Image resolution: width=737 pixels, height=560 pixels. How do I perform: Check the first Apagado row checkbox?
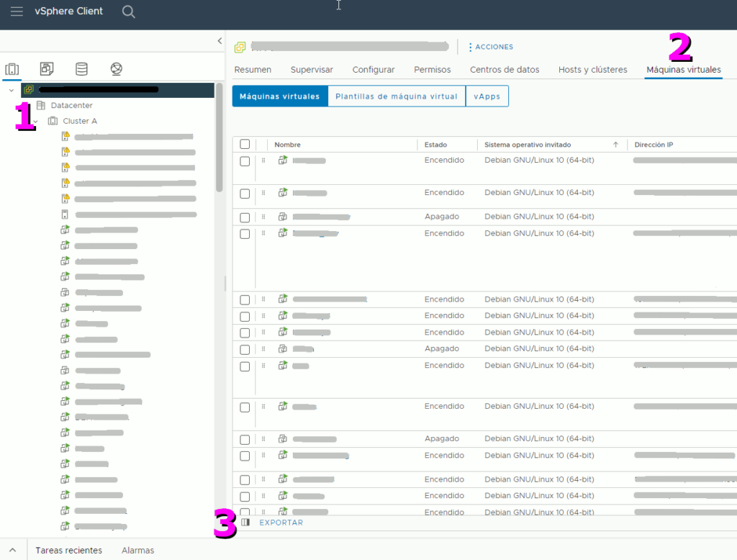point(245,217)
